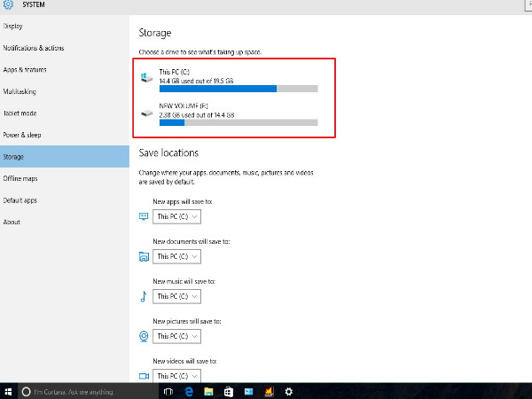Click 'New music will save to:' label
The image size is (532, 399).
(184, 281)
